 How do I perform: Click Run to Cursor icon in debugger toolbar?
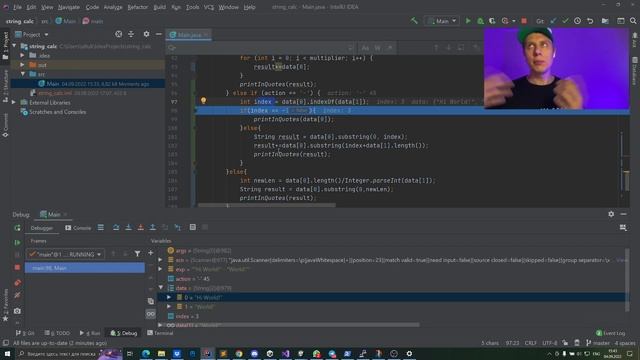click(178, 227)
